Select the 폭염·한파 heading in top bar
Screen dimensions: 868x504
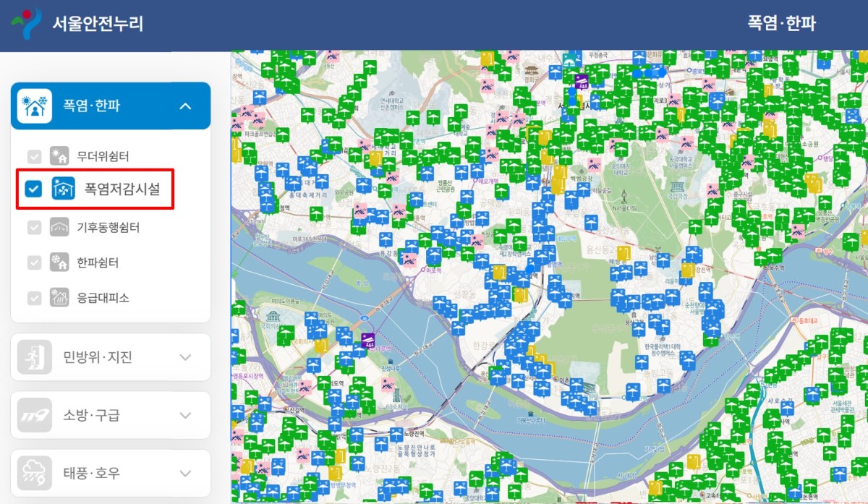click(x=782, y=23)
